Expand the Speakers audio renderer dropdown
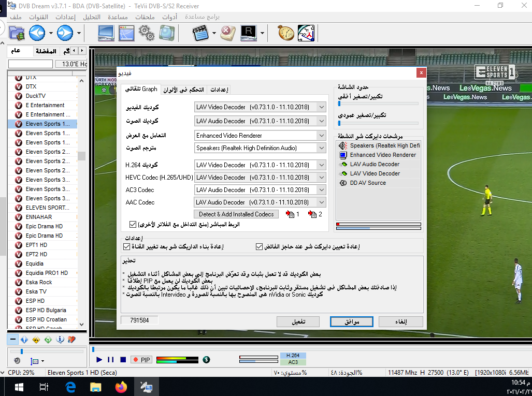 pyautogui.click(x=321, y=148)
